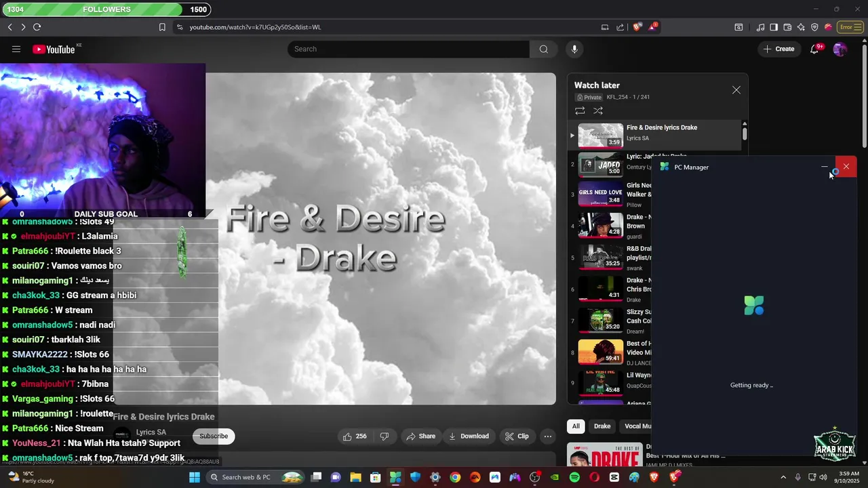Screen dimensions: 868x488
Task: Open Google Chrome from the taskbar
Action: (x=455, y=477)
